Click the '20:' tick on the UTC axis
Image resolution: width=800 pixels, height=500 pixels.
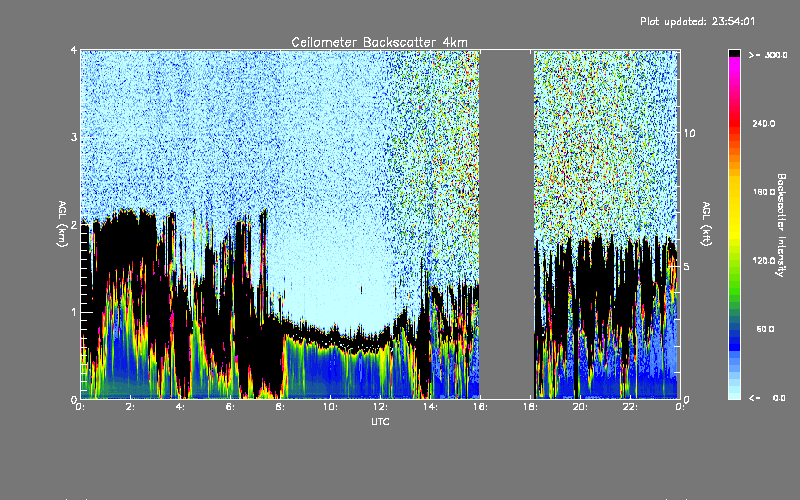pos(580,407)
